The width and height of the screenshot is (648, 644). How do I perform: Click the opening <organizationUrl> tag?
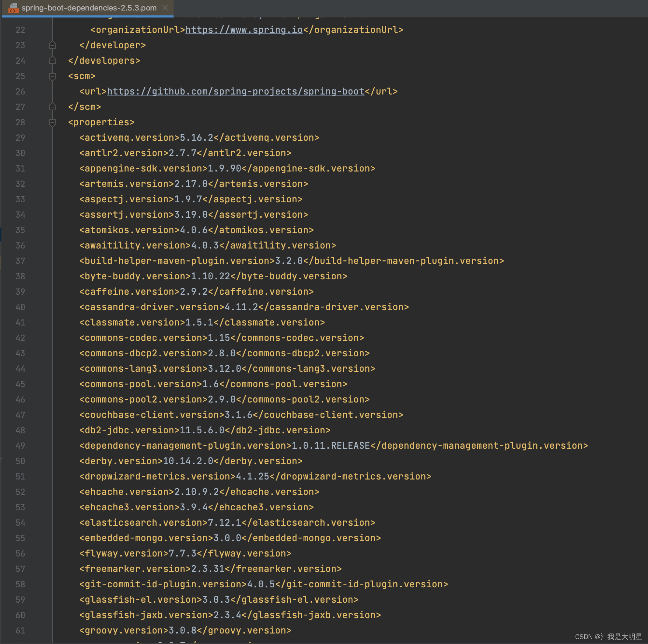click(x=138, y=30)
